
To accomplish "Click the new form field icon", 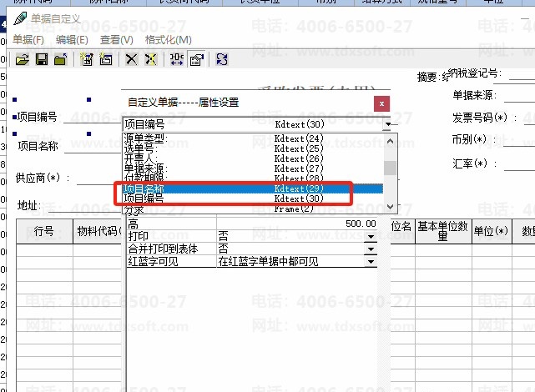I will [106, 60].
